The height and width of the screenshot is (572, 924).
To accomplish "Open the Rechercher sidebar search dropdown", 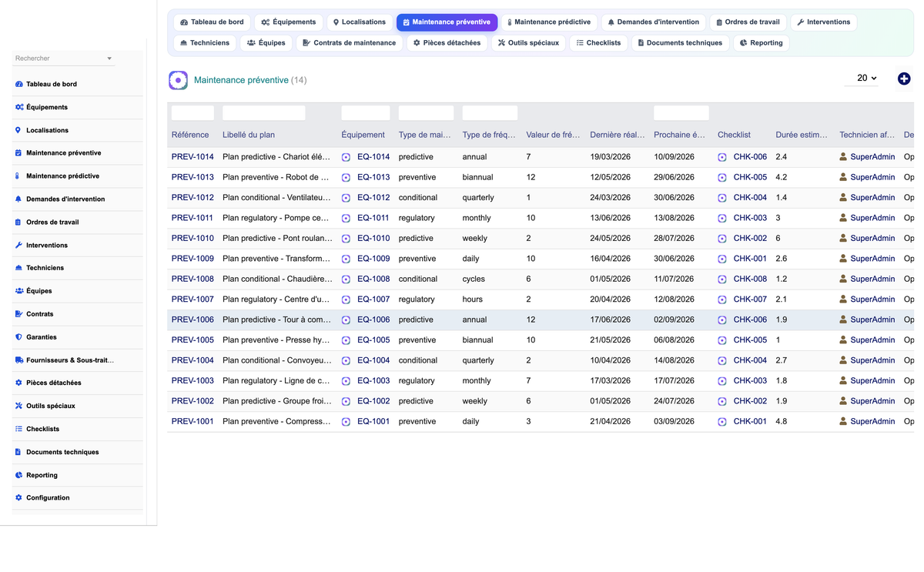I will (64, 59).
